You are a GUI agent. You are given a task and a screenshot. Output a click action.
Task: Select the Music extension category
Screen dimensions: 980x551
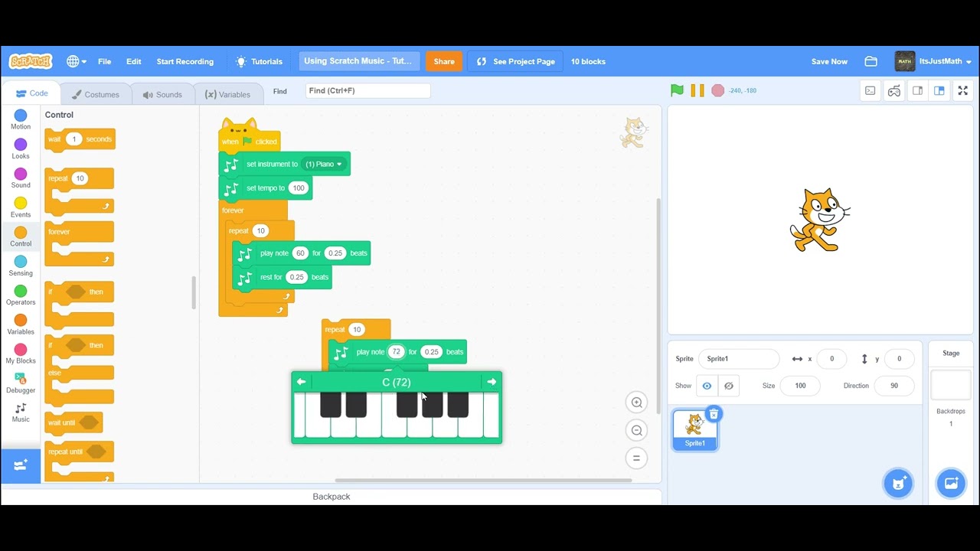pos(21,412)
